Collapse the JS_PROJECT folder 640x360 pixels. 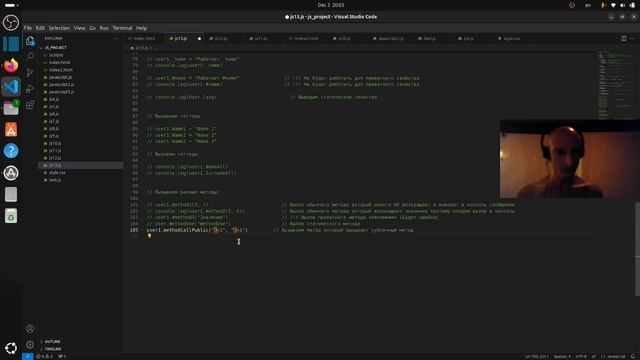[56, 48]
